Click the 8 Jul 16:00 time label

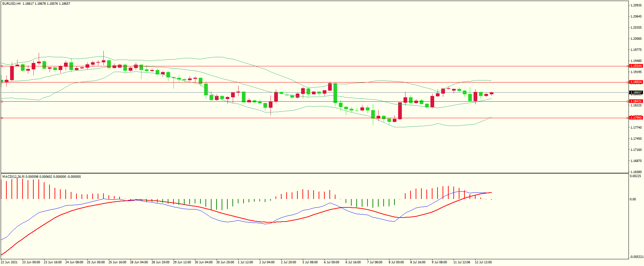418,262
